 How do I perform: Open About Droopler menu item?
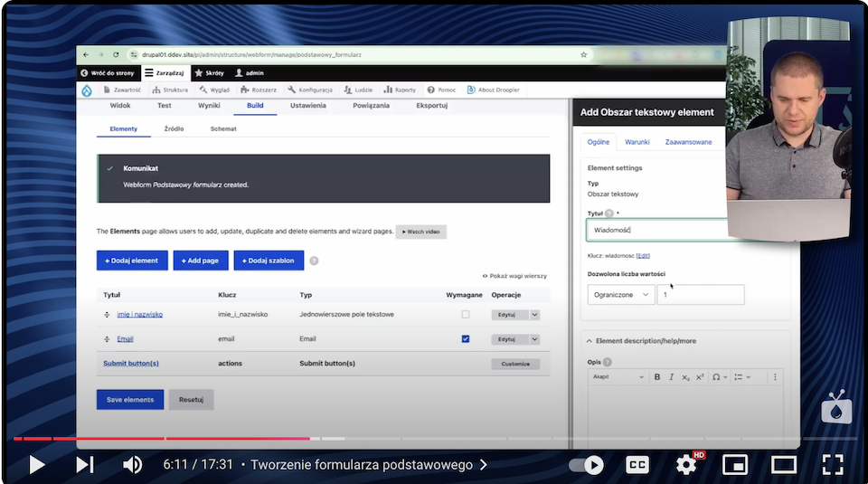click(x=494, y=90)
